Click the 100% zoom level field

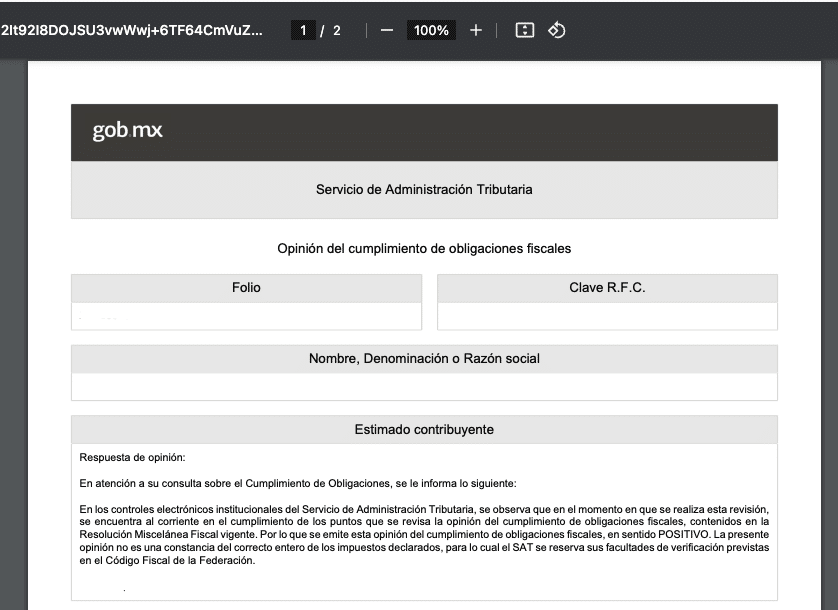[x=431, y=30]
